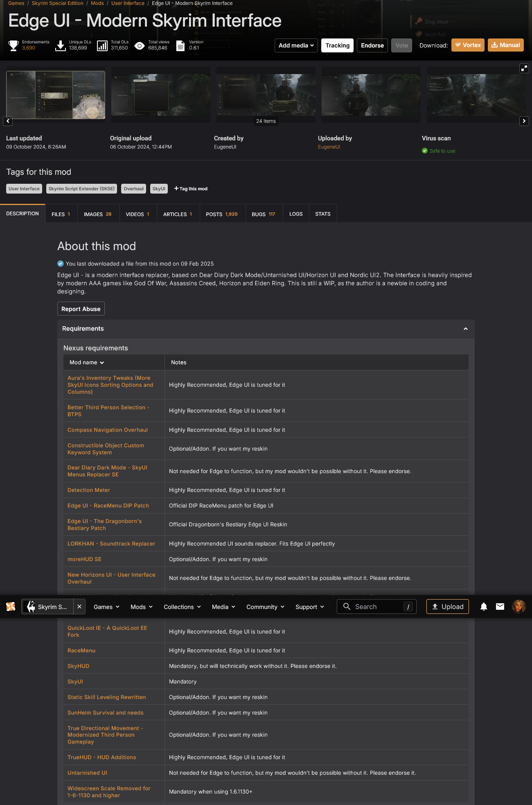Screen dimensions: 532x805
Task: Click the blue downloaded checkmark icon
Action: tap(61, 264)
